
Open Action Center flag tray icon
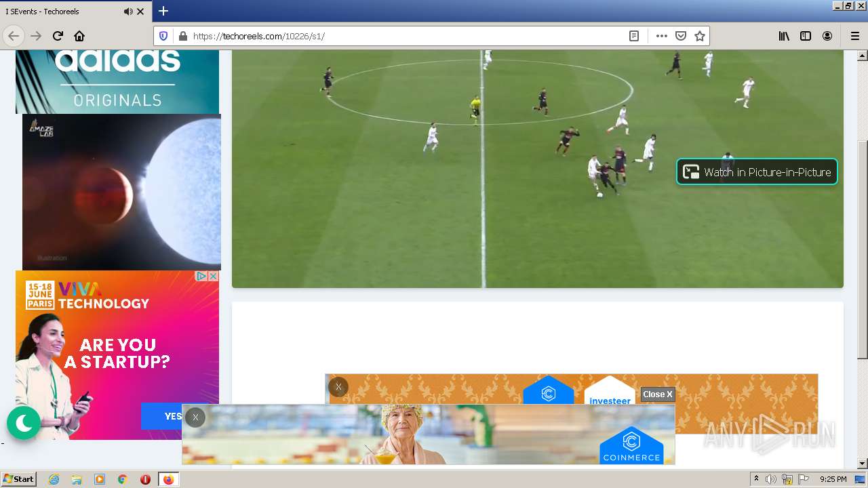pos(804,479)
